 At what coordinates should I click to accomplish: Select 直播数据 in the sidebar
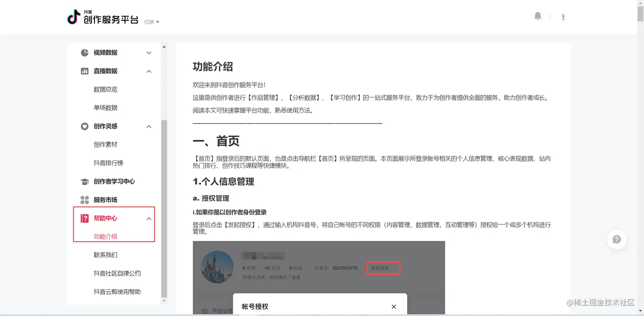[x=106, y=71]
